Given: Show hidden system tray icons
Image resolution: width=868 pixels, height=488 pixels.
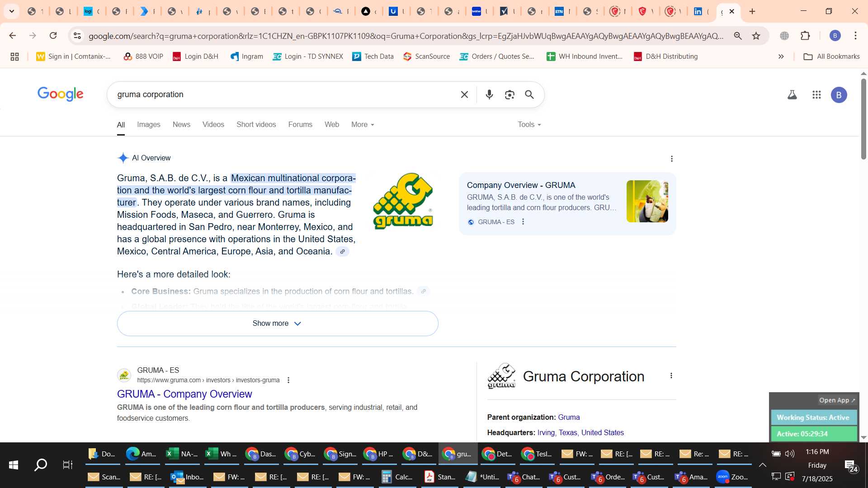Looking at the screenshot, I should (x=763, y=465).
